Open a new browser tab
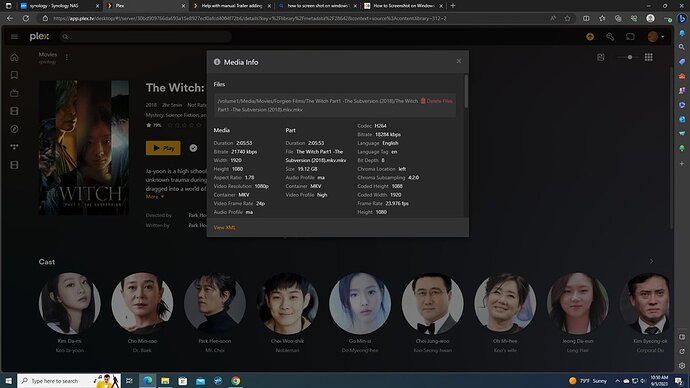This screenshot has height=388, width=690. coord(453,6)
